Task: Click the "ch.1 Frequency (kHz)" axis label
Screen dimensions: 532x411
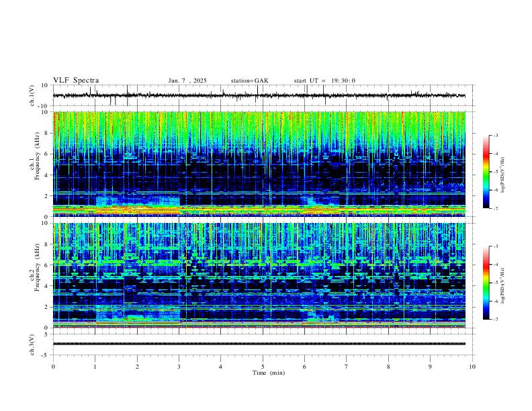Action: [x=34, y=156]
